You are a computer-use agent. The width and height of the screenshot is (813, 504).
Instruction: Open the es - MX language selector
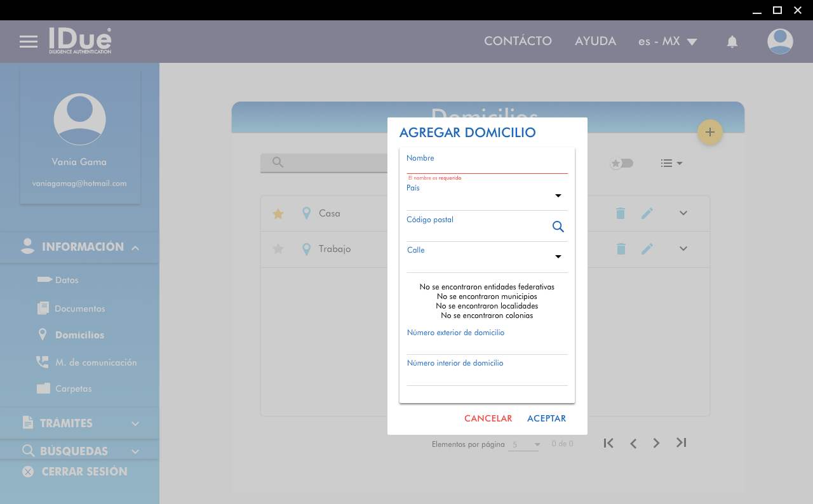pos(667,42)
